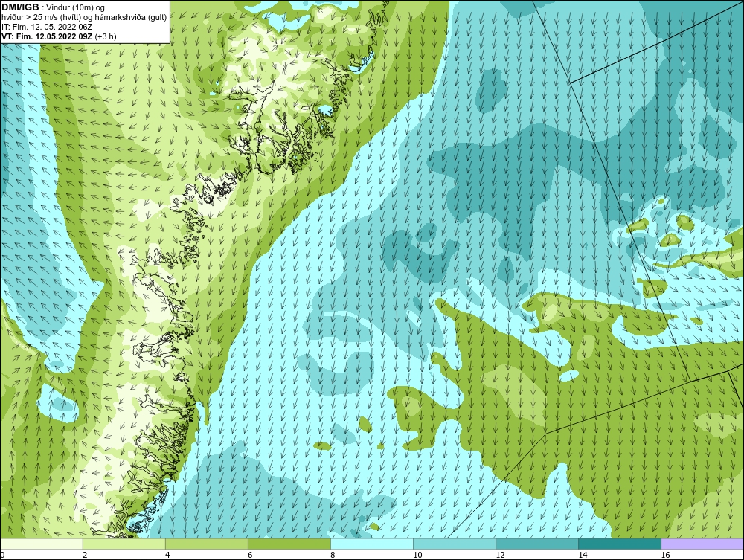
Task: Click the 14–16 m/s dark teal legend swatch
Action: [x=619, y=544]
